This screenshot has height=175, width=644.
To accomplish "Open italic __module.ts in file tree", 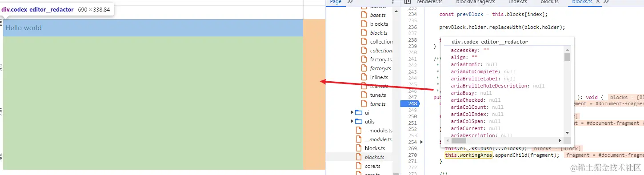I will pyautogui.click(x=378, y=139).
